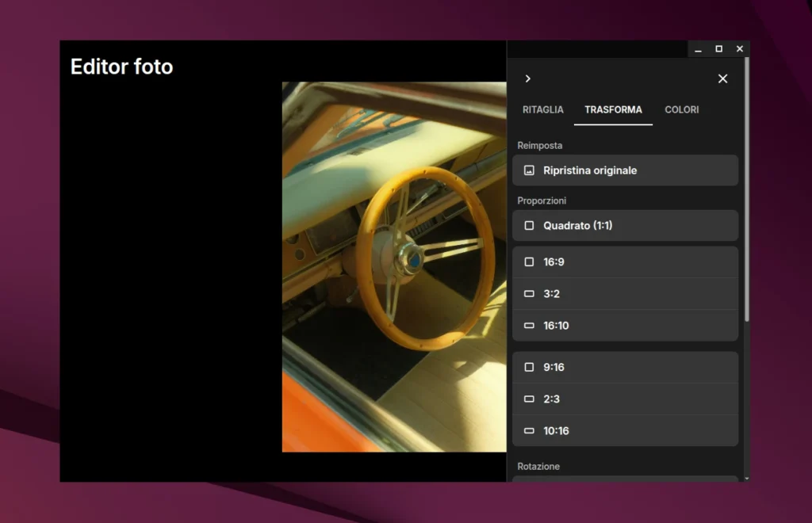The width and height of the screenshot is (812, 523).
Task: Reset the photo with Ripristina originale
Action: pyautogui.click(x=625, y=170)
